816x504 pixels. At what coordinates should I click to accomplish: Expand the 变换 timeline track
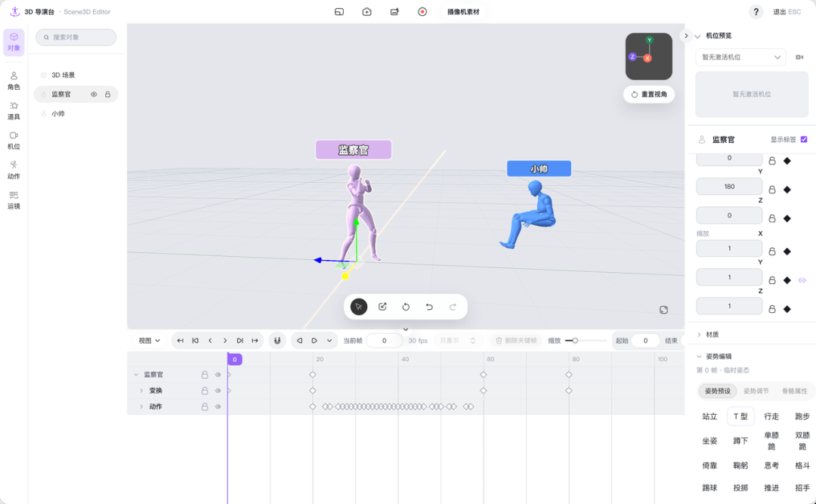pyautogui.click(x=141, y=391)
